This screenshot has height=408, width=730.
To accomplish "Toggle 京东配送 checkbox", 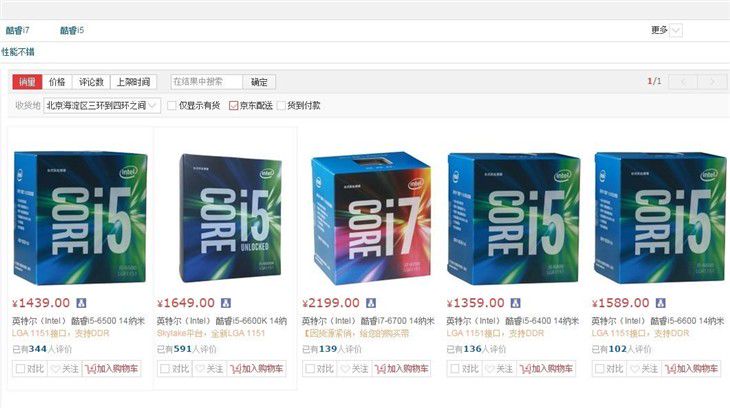I will click(233, 106).
